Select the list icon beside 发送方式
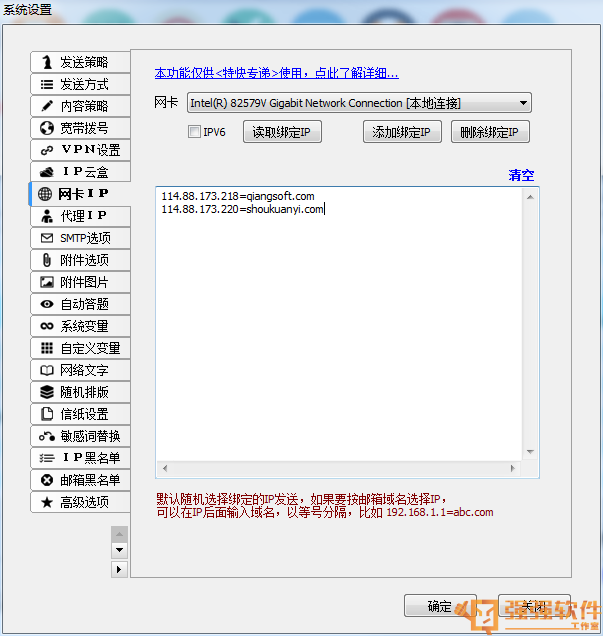Image resolution: width=603 pixels, height=636 pixels. tap(47, 84)
